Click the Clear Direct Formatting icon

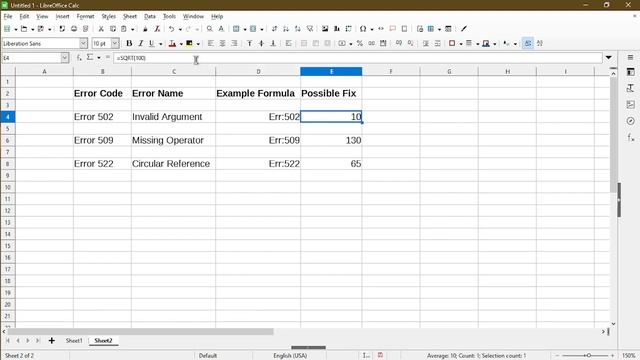[157, 29]
